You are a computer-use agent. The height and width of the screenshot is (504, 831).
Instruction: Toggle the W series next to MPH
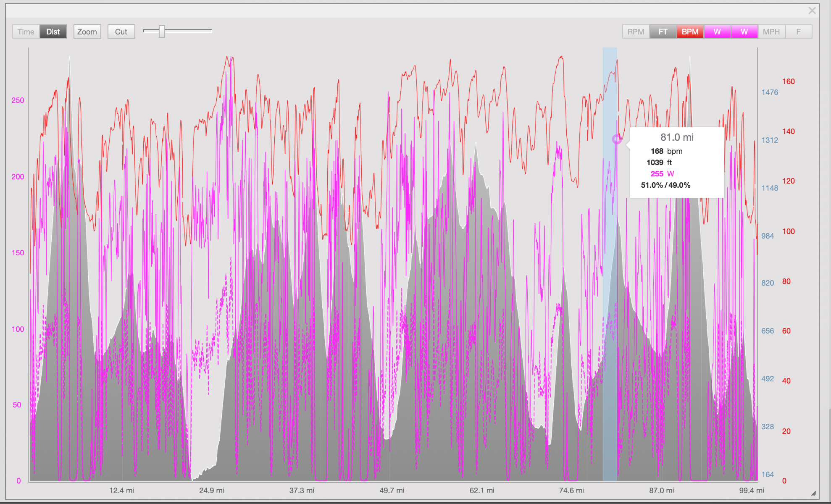(744, 31)
